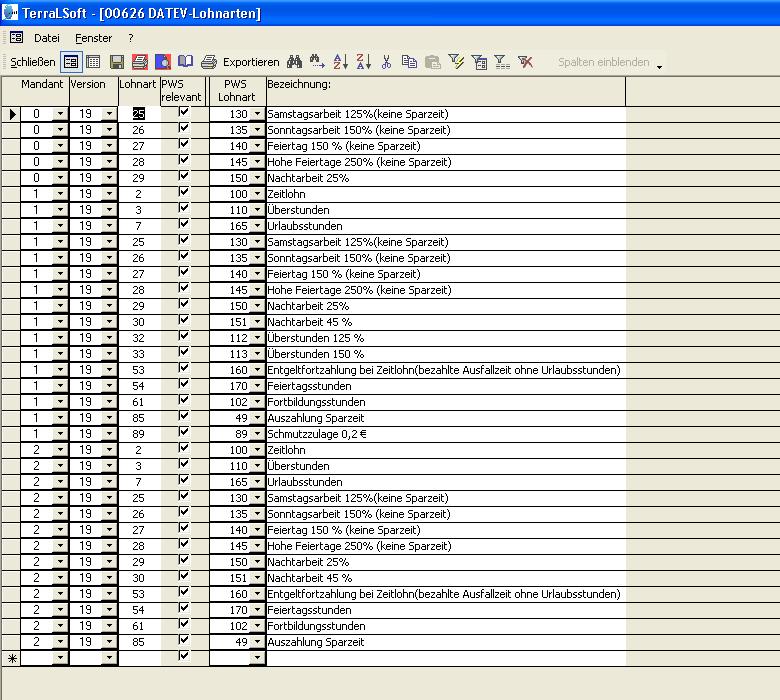
Task: Open the Fenster menu
Action: click(93, 38)
